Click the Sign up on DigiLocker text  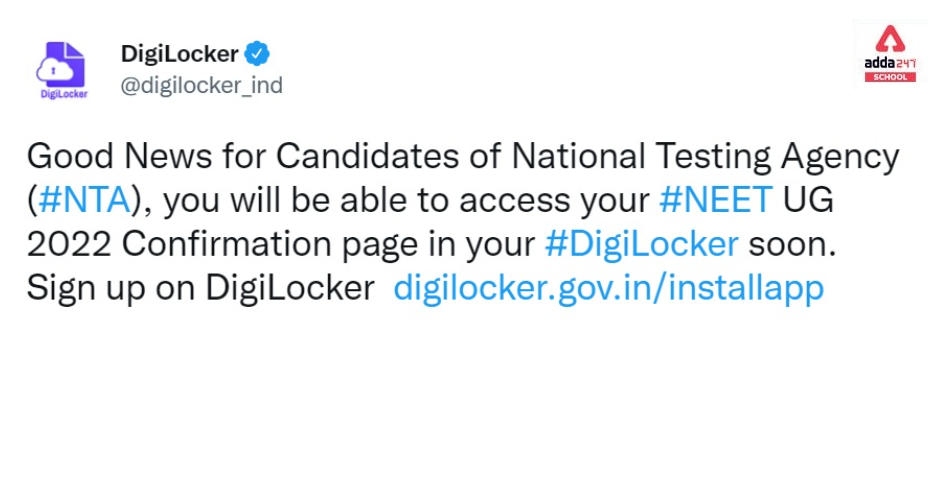click(x=201, y=289)
